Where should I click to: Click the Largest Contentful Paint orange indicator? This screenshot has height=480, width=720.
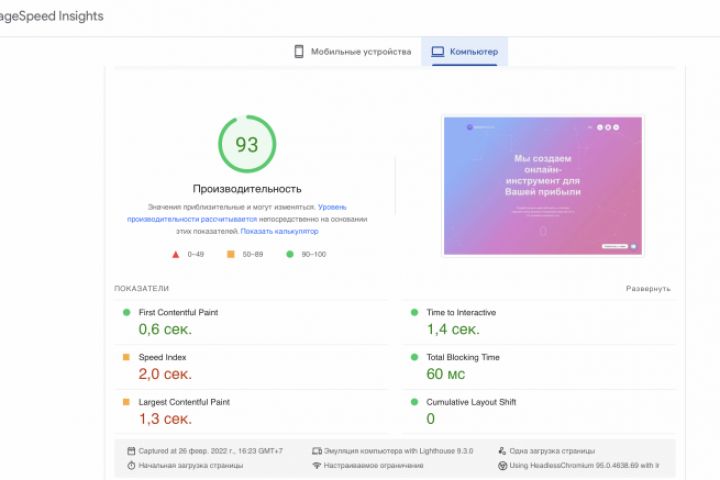pyautogui.click(x=127, y=402)
